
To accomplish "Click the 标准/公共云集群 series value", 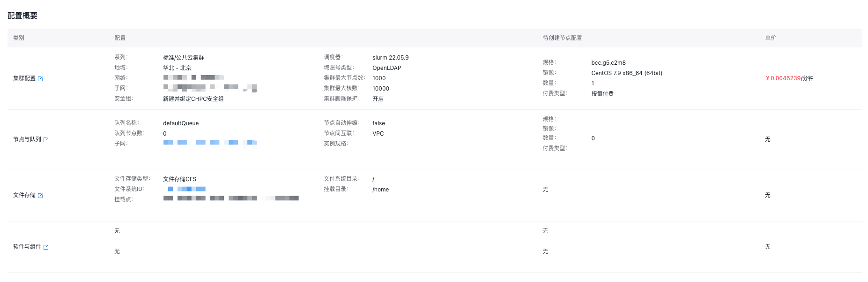I will click(x=184, y=58).
